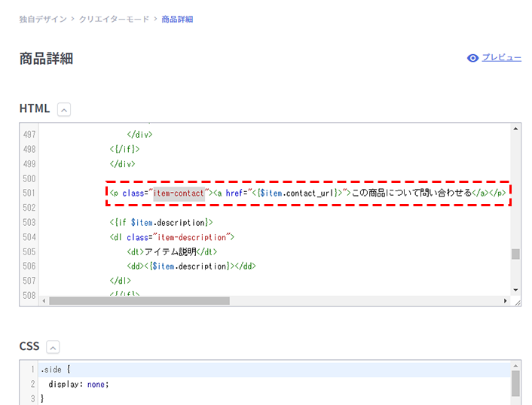Click the HTML editor horizontal scrollbar thumb
The width and height of the screenshot is (532, 405).
(x=139, y=300)
